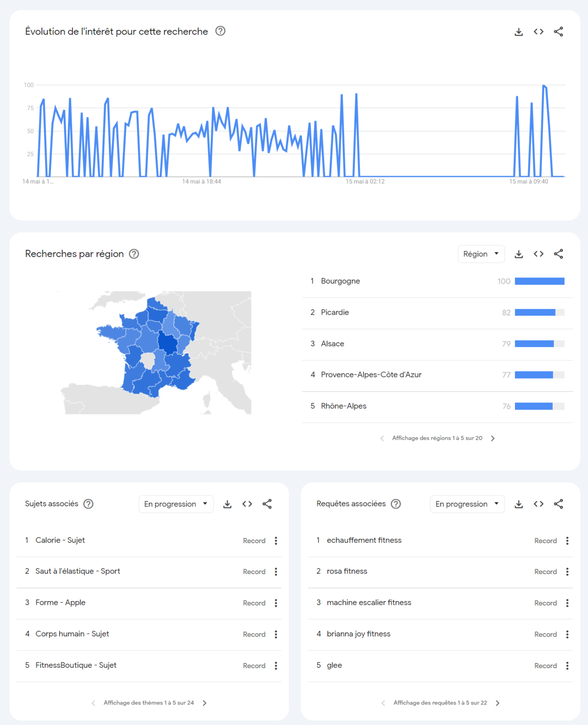Image resolution: width=588 pixels, height=725 pixels.
Task: Download the Recherches par région data
Action: pyautogui.click(x=519, y=254)
